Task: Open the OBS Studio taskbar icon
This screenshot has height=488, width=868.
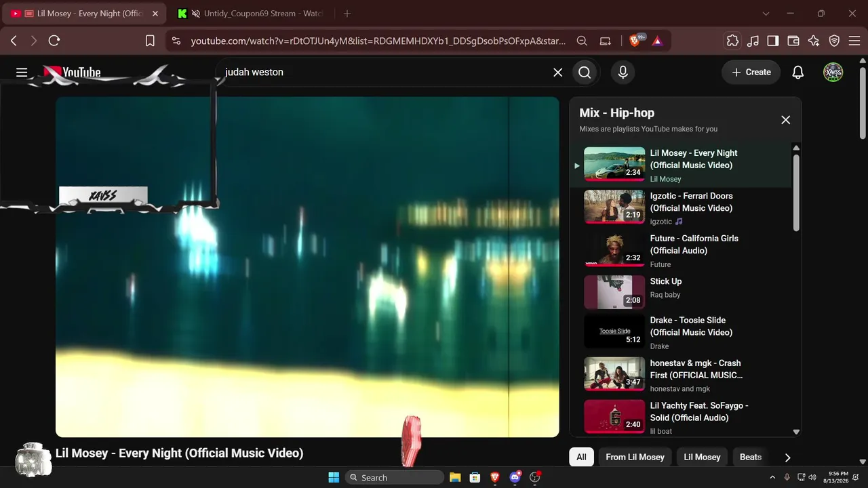Action: pos(534,477)
